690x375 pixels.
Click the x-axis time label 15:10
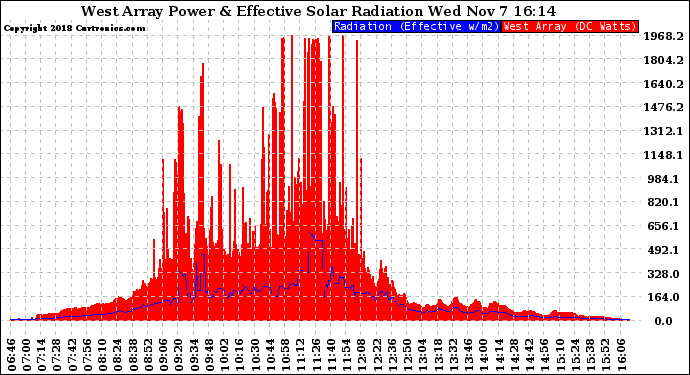pos(560,355)
